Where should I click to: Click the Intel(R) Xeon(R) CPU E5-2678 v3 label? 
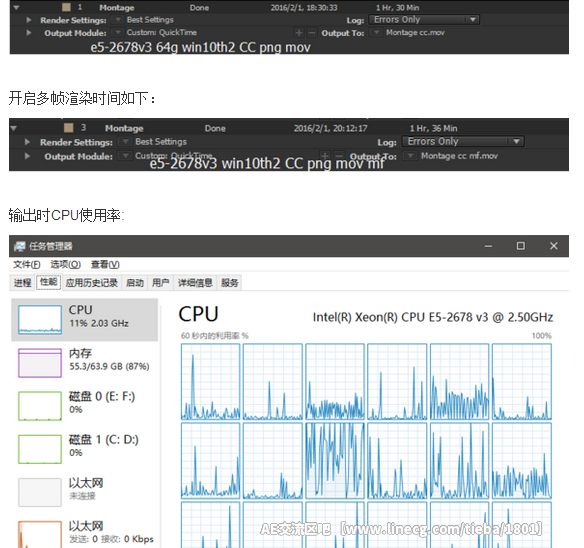(x=433, y=317)
